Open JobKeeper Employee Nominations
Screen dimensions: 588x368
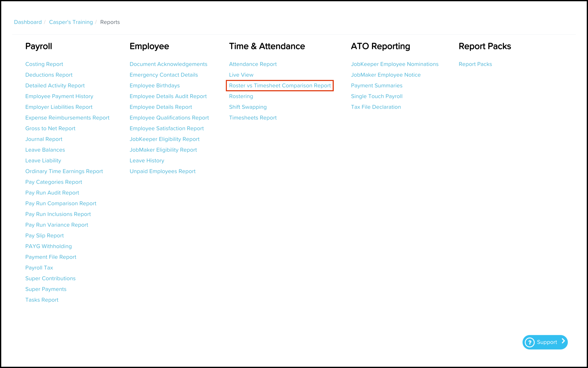click(394, 64)
